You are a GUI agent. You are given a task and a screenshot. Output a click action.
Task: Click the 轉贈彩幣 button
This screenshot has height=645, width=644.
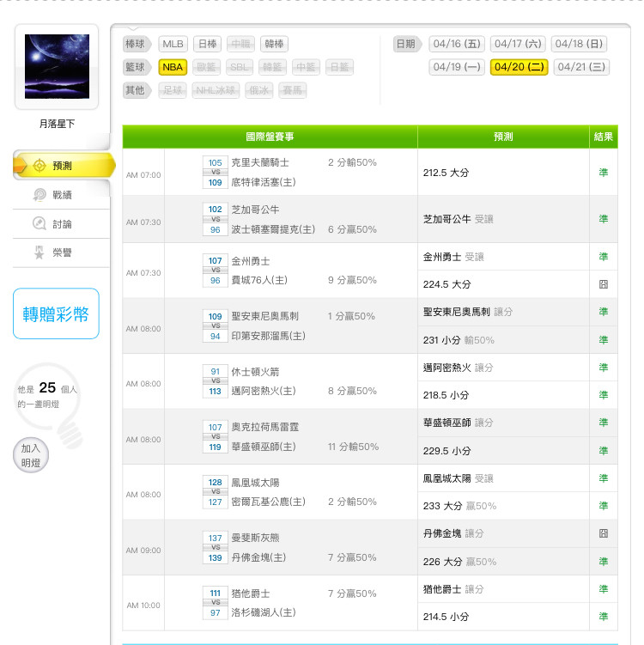57,313
